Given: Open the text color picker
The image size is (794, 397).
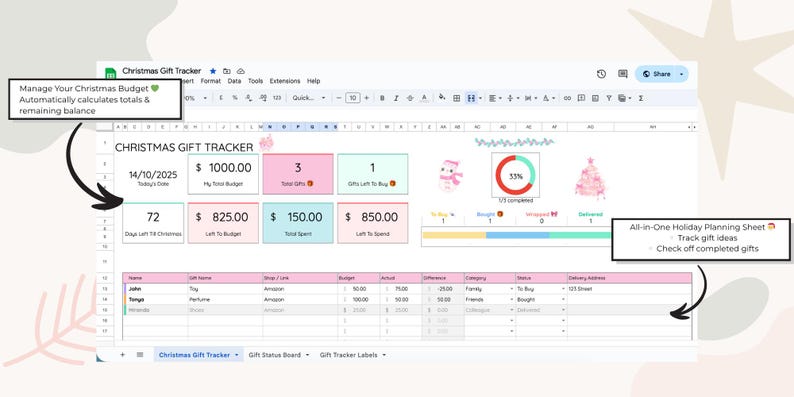Looking at the screenshot, I should click(424, 98).
